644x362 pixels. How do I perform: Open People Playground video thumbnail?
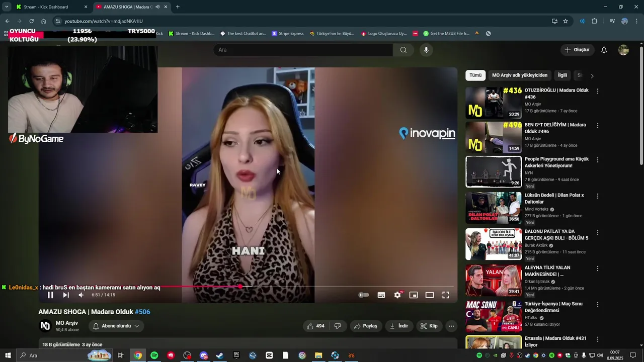click(494, 171)
